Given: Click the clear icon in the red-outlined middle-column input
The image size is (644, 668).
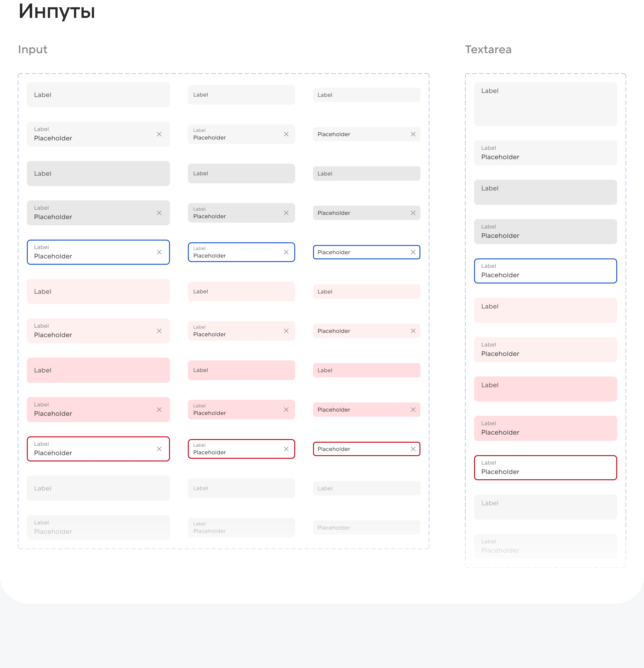Looking at the screenshot, I should tap(286, 449).
